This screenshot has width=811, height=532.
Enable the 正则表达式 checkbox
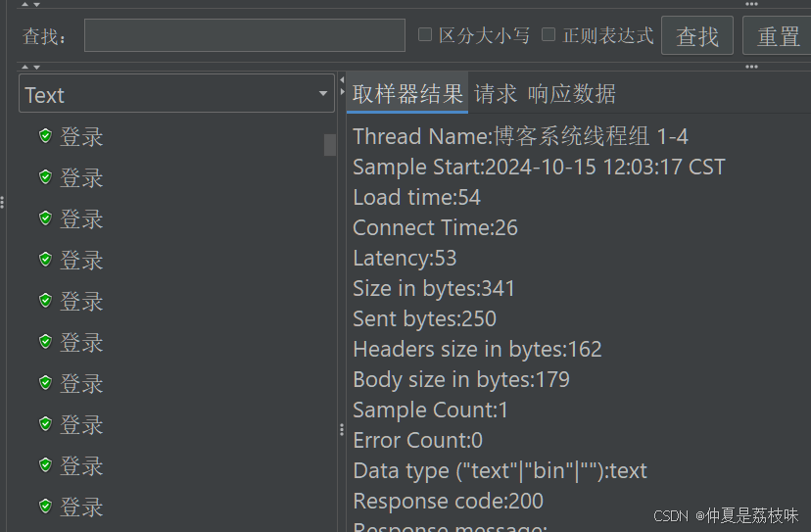549,34
